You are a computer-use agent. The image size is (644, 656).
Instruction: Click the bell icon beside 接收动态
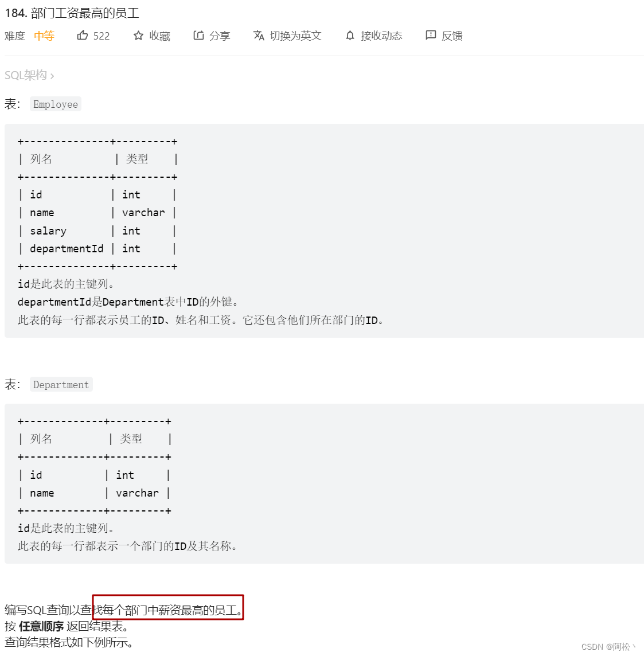tap(350, 35)
